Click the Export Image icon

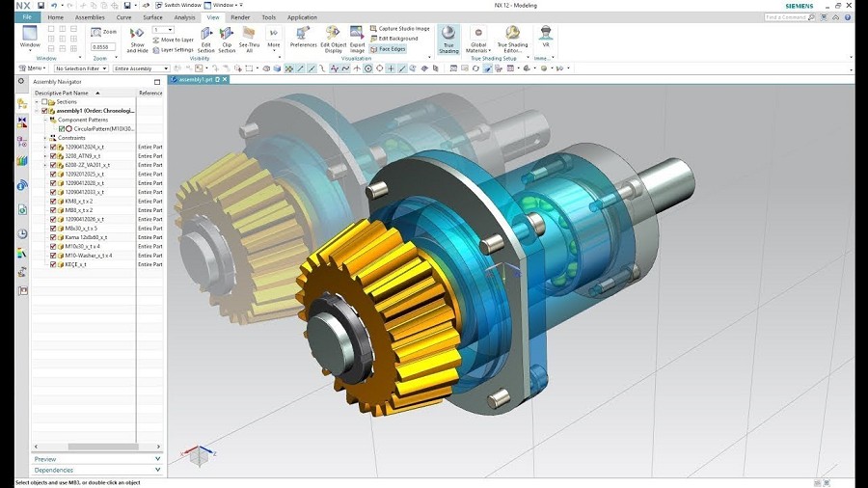pyautogui.click(x=357, y=37)
